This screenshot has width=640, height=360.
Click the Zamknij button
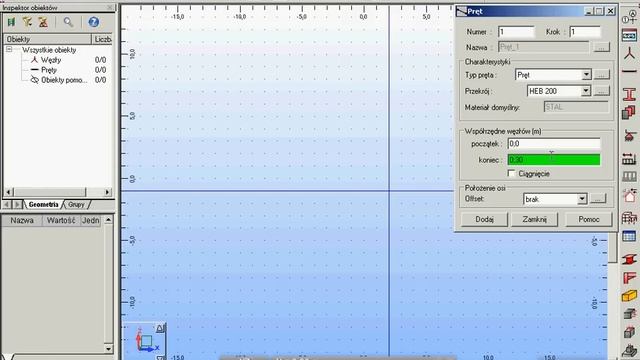tap(534, 219)
